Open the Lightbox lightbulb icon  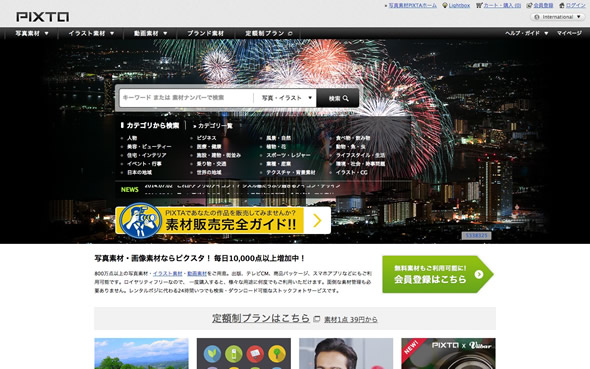point(445,5)
